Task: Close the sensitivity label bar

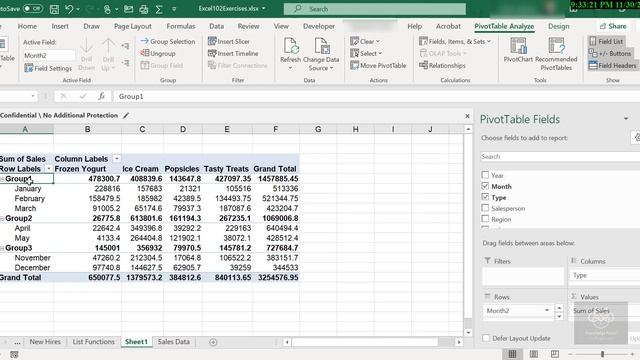Action: coord(467,116)
